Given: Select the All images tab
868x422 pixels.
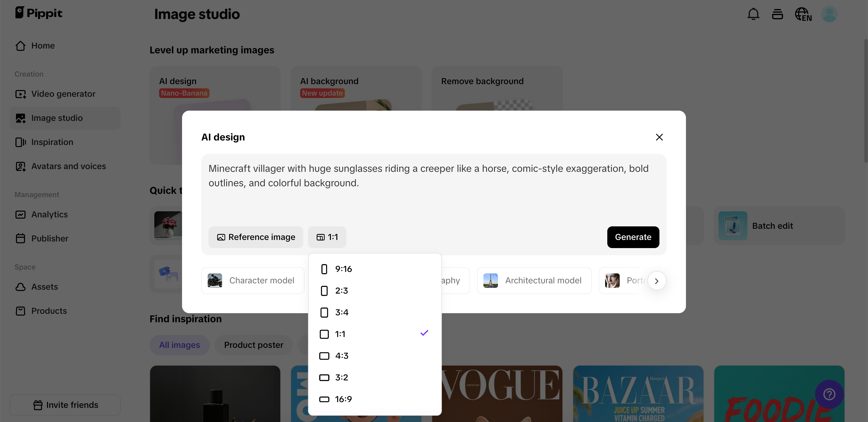Looking at the screenshot, I should click(x=179, y=345).
